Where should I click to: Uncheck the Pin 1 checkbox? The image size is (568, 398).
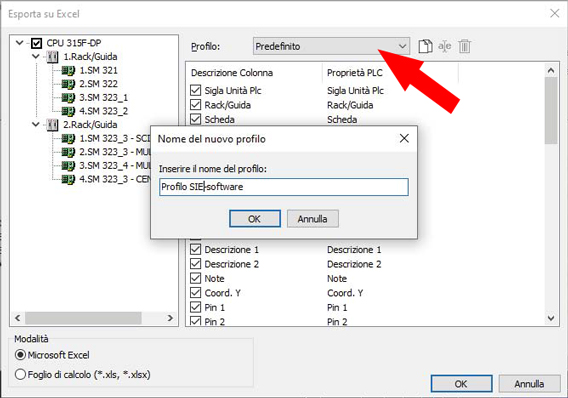[196, 307]
